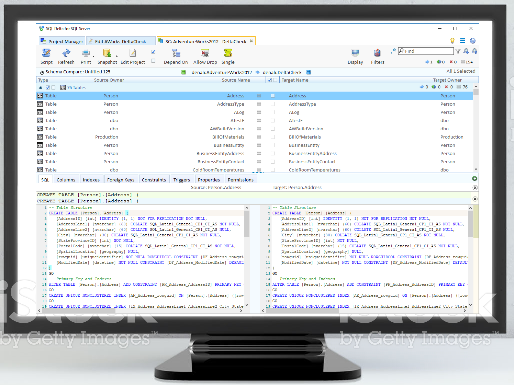Click the lightbulb tips icon
The width and height of the screenshot is (514, 385).
(452, 41)
